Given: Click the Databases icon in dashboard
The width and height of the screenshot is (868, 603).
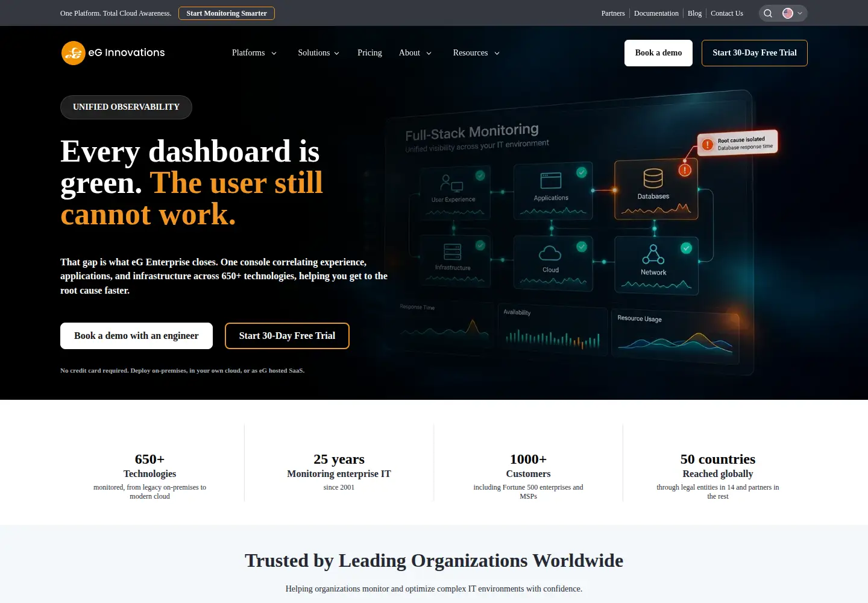Looking at the screenshot, I should point(653,178).
